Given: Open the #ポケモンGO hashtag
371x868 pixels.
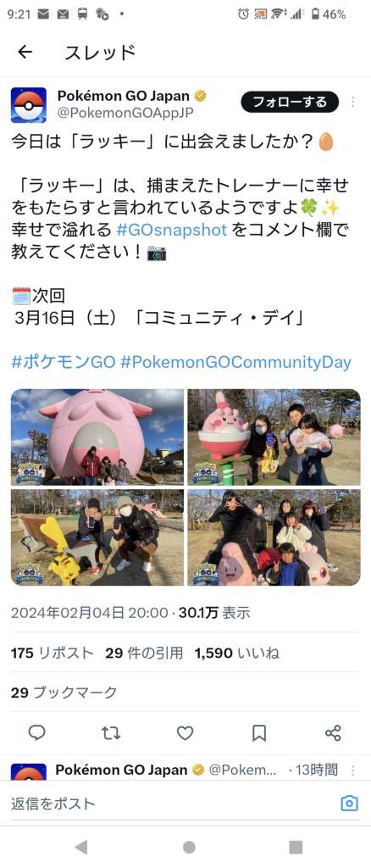Looking at the screenshot, I should click(x=63, y=363).
